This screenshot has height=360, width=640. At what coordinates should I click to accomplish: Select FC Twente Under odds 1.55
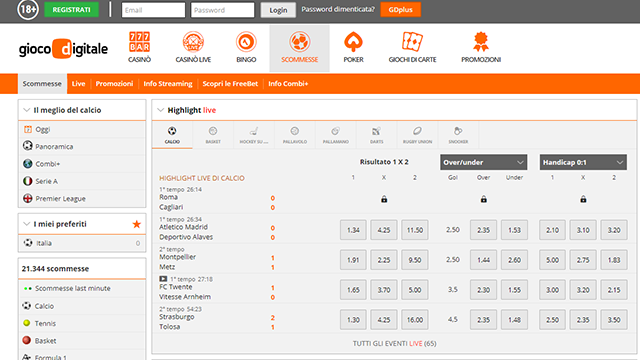(514, 290)
